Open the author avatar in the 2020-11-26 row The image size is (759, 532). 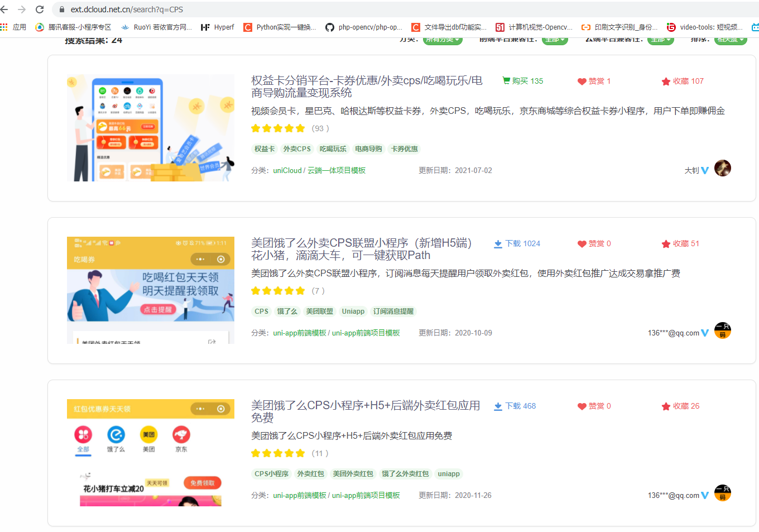[723, 493]
